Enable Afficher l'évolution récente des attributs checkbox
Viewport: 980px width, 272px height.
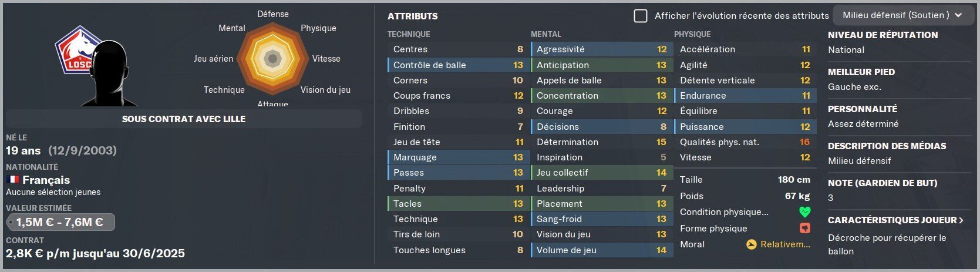tap(641, 16)
